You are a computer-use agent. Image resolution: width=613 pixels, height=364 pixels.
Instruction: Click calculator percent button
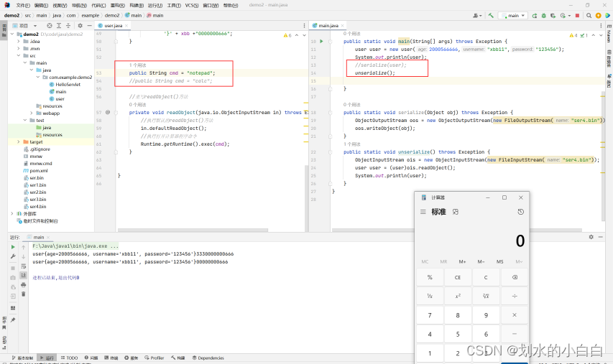click(x=430, y=277)
